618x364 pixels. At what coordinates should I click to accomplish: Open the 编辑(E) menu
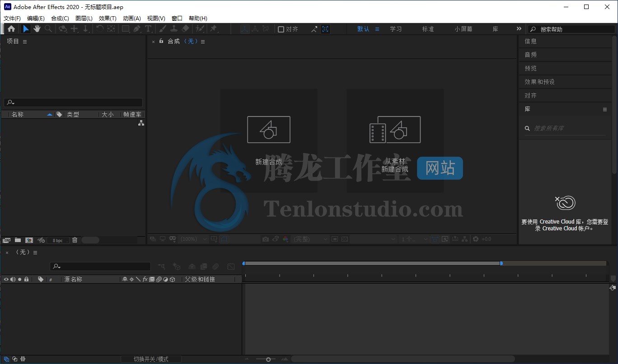pos(36,19)
